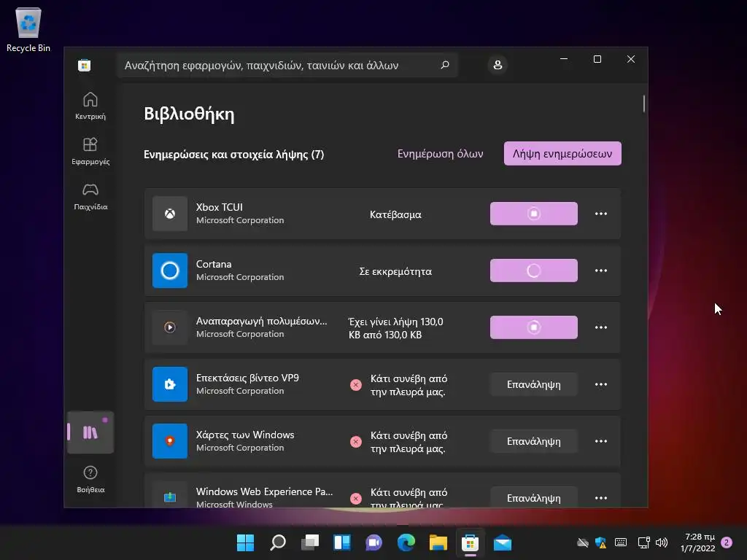Screen dimensions: 747x560
Task: Click the OneDrive tray icon
Action: coord(582,542)
